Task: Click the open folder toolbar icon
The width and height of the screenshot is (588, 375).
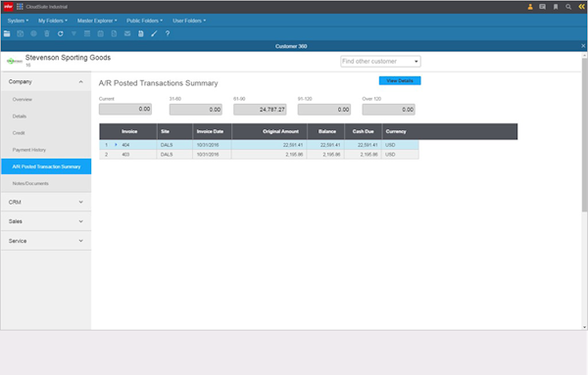Action: [x=7, y=33]
